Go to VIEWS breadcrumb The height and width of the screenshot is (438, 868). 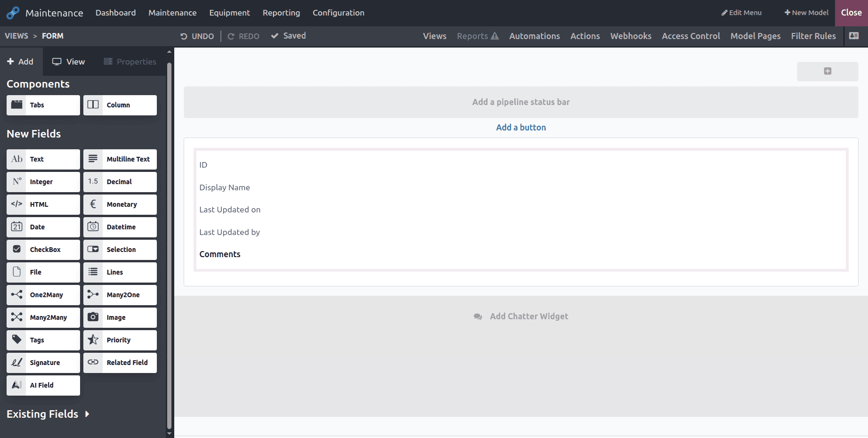[x=16, y=36]
